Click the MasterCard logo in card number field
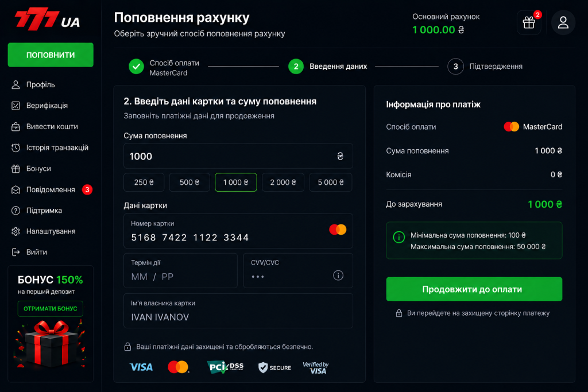Image resolution: width=588 pixels, height=392 pixels. [338, 230]
